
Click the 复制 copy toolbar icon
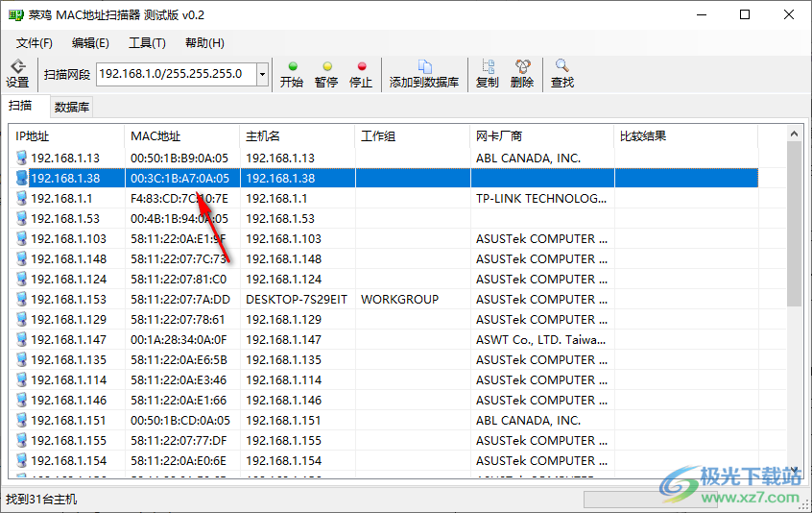tap(488, 73)
